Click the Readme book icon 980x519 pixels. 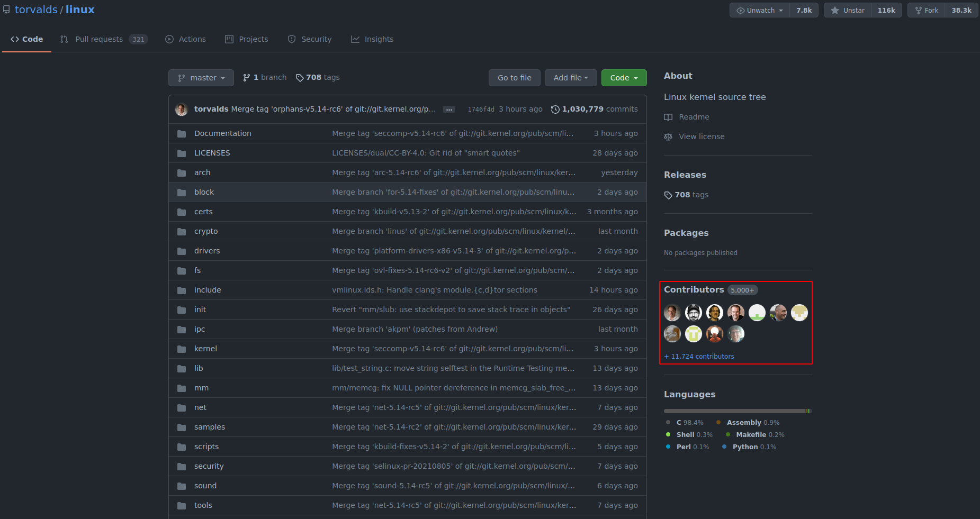pyautogui.click(x=668, y=117)
